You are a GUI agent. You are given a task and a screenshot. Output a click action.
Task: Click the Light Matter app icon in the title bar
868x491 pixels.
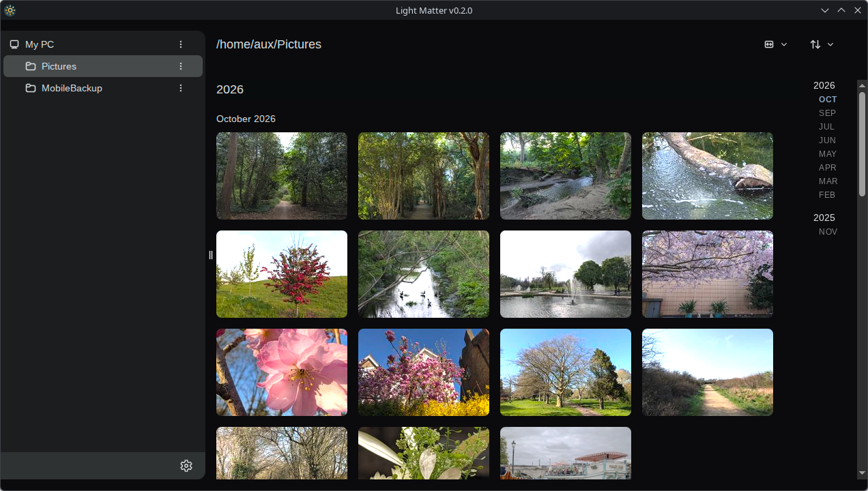10,10
